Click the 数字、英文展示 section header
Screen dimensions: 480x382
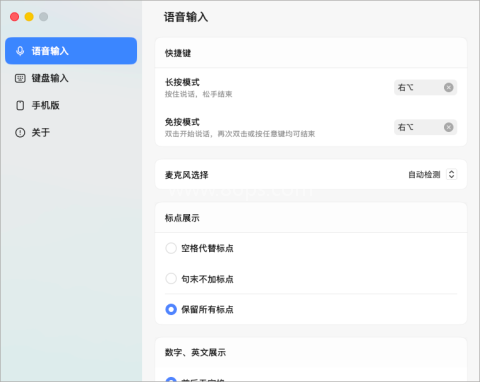(x=195, y=352)
